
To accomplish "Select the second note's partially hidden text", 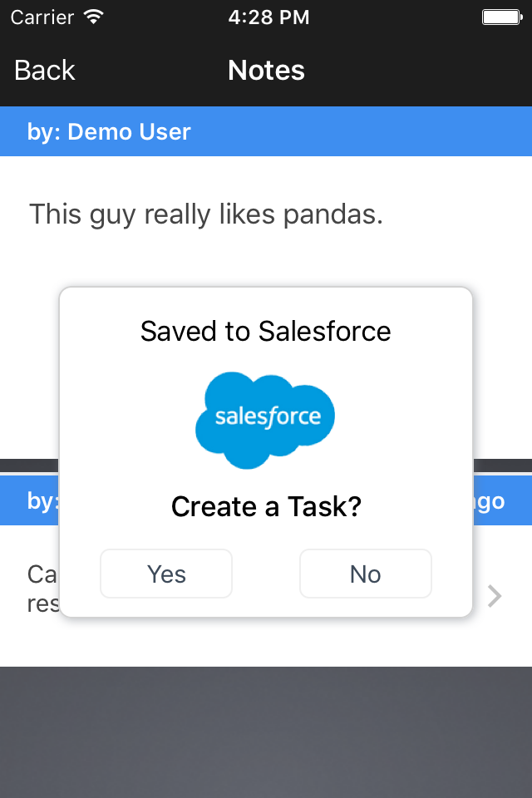I will (x=42, y=589).
